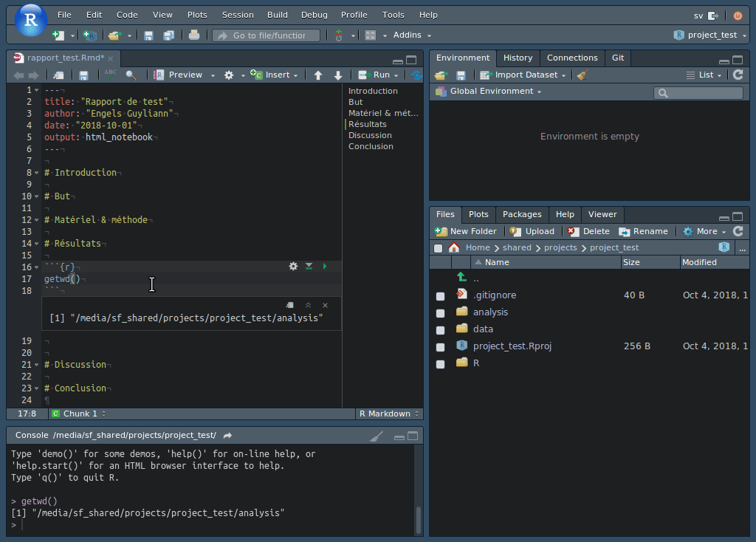Tick the checkbox for data folder
The image size is (756, 542).
(x=440, y=330)
